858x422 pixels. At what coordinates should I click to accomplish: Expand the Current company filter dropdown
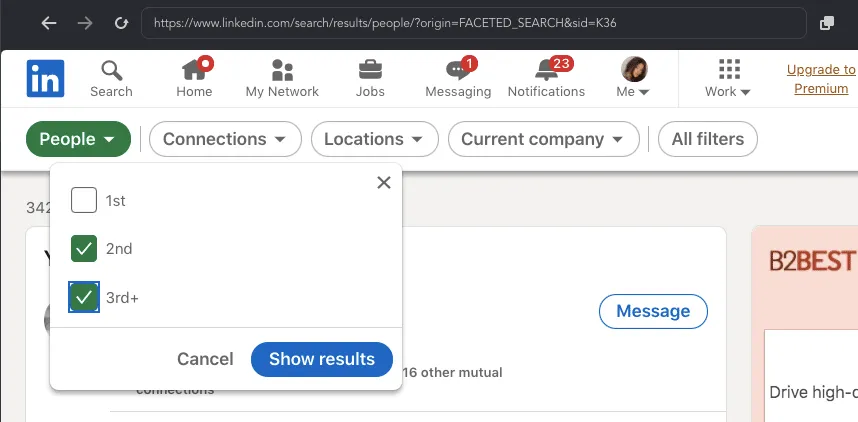tap(543, 139)
